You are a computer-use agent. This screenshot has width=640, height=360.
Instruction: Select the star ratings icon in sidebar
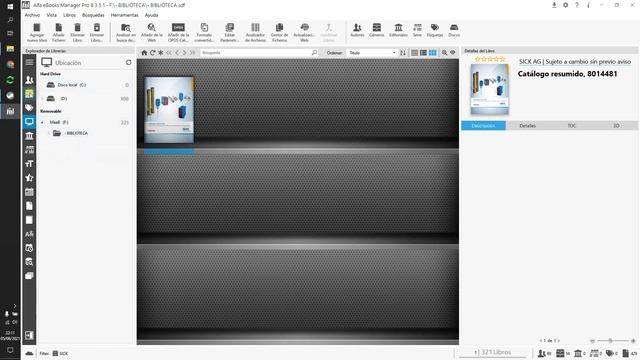[29, 178]
